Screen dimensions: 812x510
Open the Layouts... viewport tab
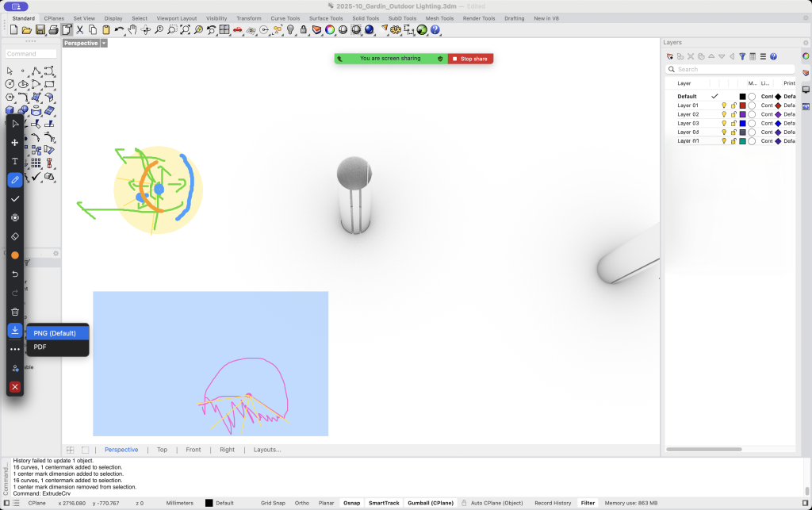coord(267,450)
